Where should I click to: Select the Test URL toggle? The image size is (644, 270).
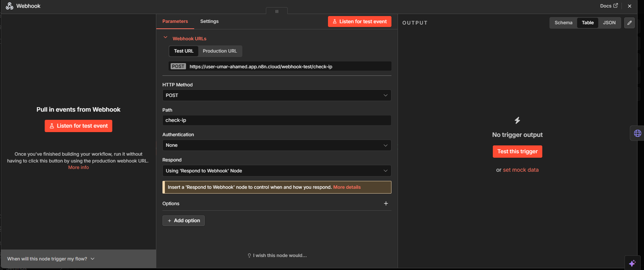[x=184, y=51]
